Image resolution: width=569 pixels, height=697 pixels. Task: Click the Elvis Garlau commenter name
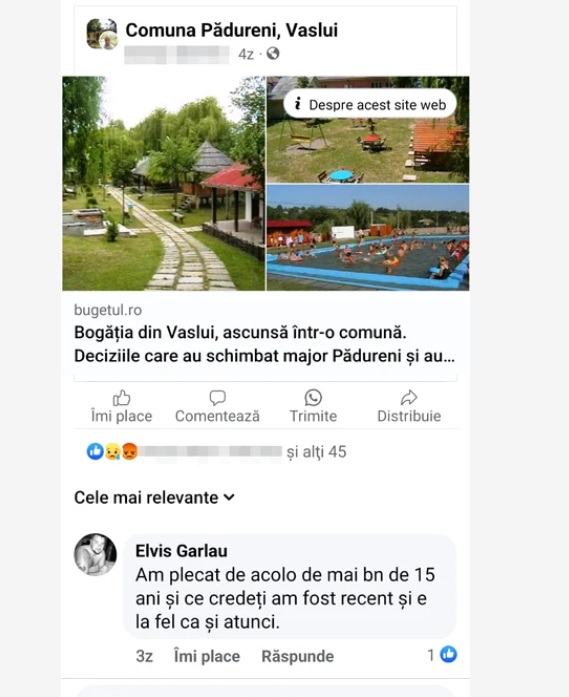(x=181, y=551)
